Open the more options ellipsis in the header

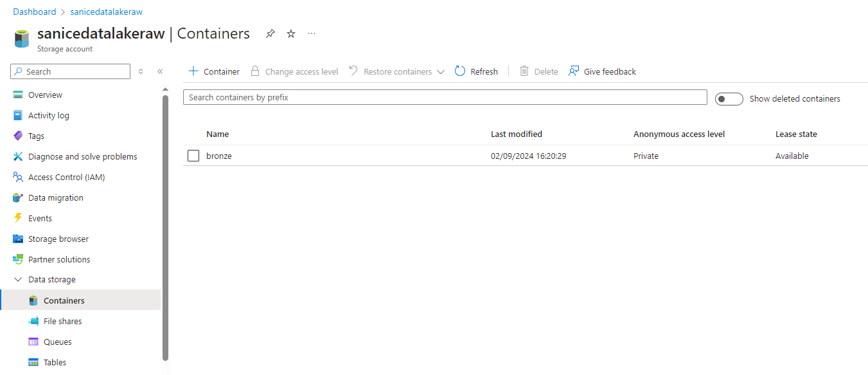[x=312, y=34]
